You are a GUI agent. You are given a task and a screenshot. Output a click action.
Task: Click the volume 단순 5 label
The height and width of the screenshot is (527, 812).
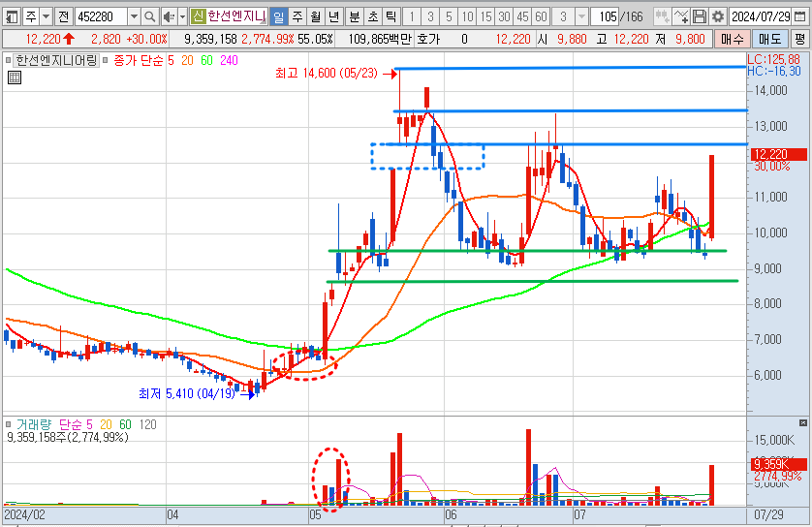point(76,424)
